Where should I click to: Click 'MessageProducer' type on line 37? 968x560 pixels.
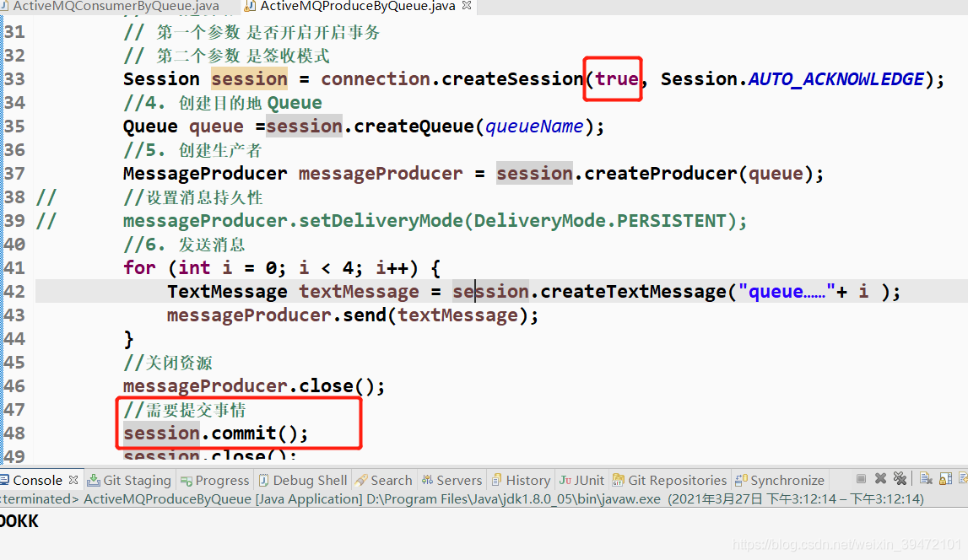pos(205,173)
